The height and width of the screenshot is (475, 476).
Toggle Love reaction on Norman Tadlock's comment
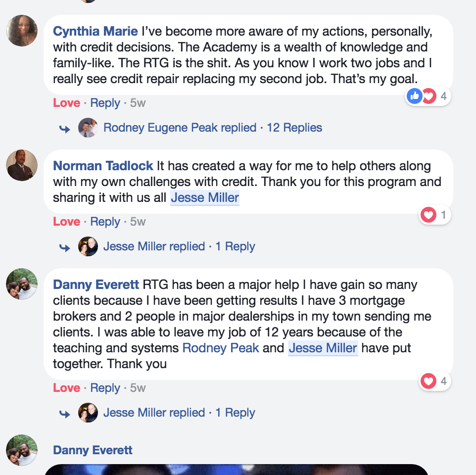(66, 222)
